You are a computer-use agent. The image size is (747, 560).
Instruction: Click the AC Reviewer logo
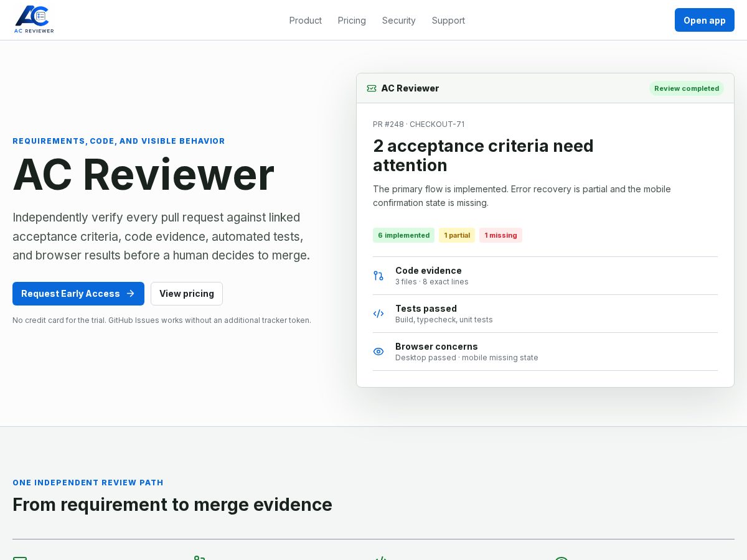coord(34,20)
